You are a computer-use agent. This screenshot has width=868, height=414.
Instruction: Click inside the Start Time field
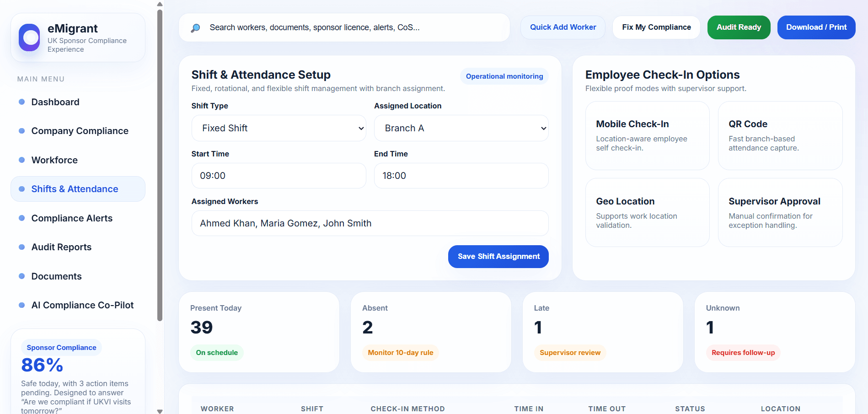click(279, 176)
